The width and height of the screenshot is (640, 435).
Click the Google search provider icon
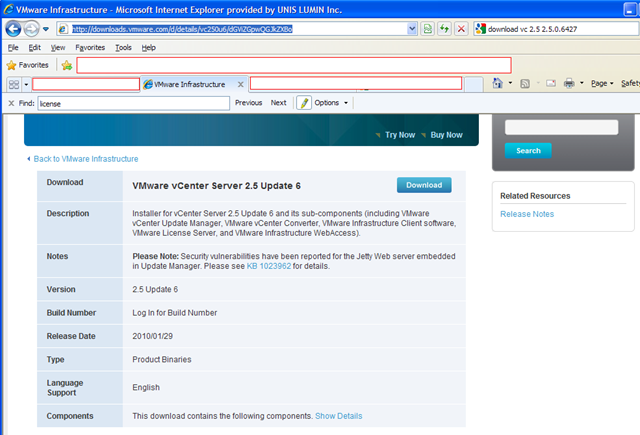tap(480, 29)
